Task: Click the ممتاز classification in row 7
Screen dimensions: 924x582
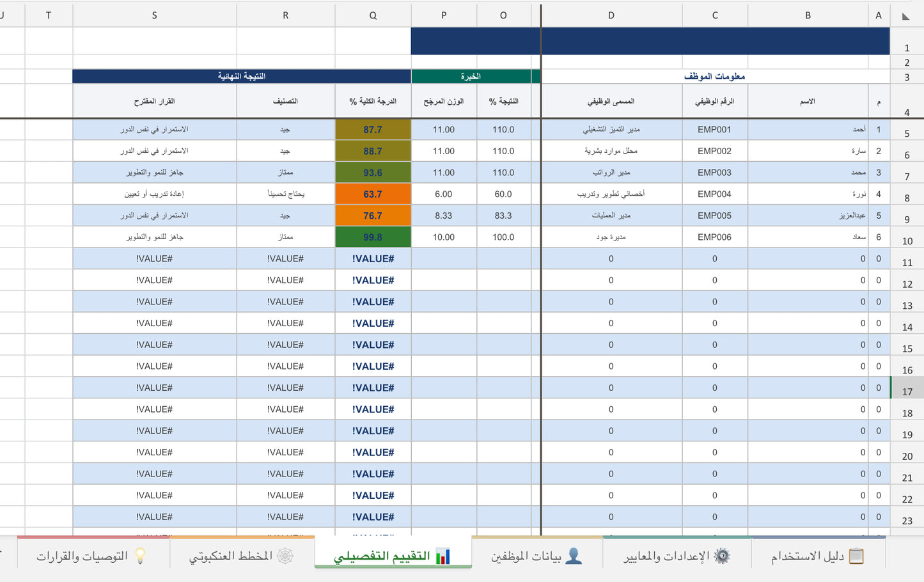Action: tap(285, 173)
